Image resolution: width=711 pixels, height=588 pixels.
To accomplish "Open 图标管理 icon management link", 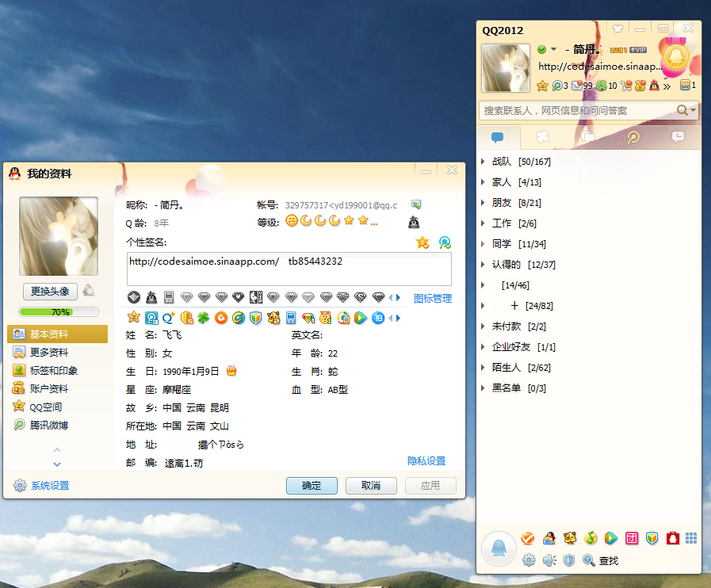I will 433,298.
